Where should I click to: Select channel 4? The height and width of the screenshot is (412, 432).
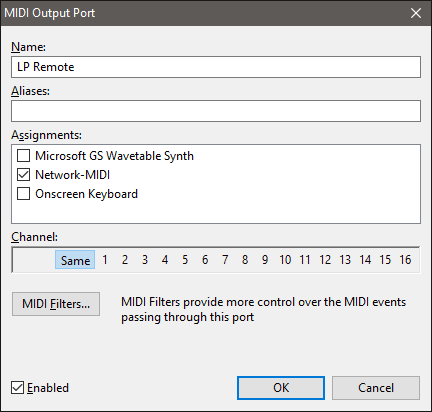click(165, 260)
